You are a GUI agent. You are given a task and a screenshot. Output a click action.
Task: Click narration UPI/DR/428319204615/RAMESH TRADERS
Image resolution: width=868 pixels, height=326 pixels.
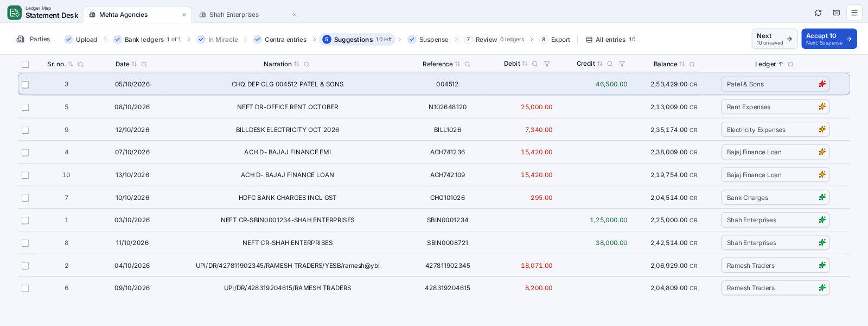288,288
